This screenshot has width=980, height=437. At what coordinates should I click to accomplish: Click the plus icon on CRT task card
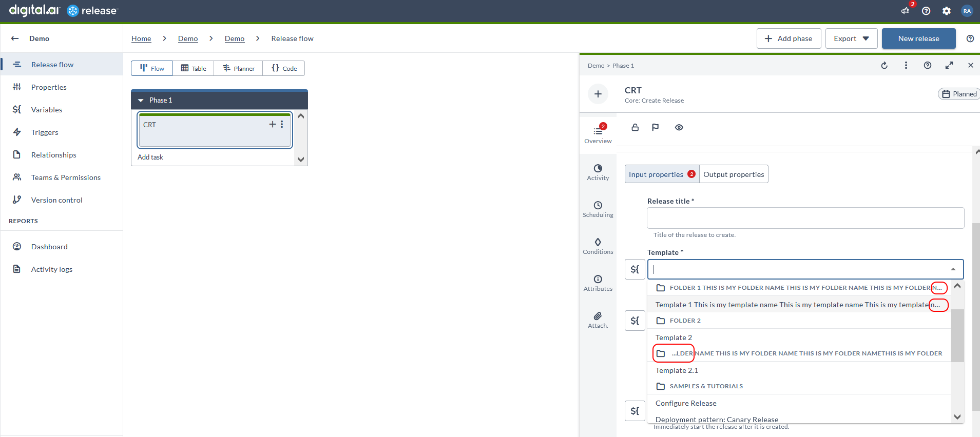[x=273, y=124]
